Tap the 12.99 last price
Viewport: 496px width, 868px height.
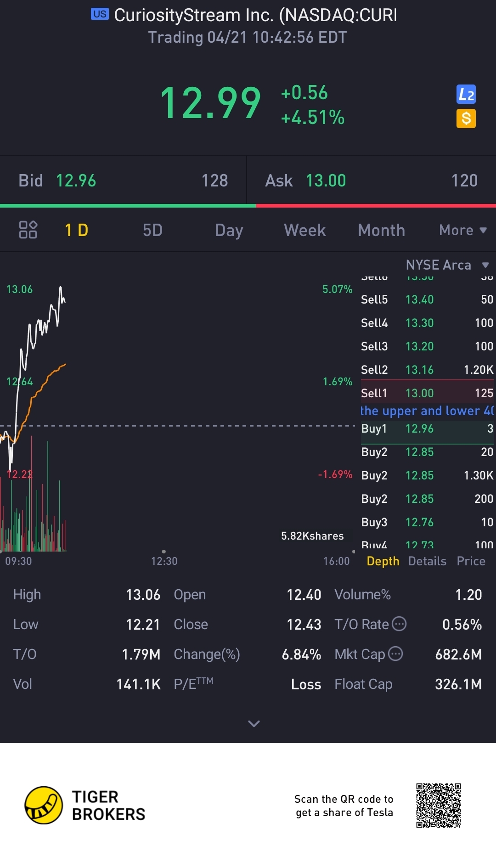(x=210, y=103)
